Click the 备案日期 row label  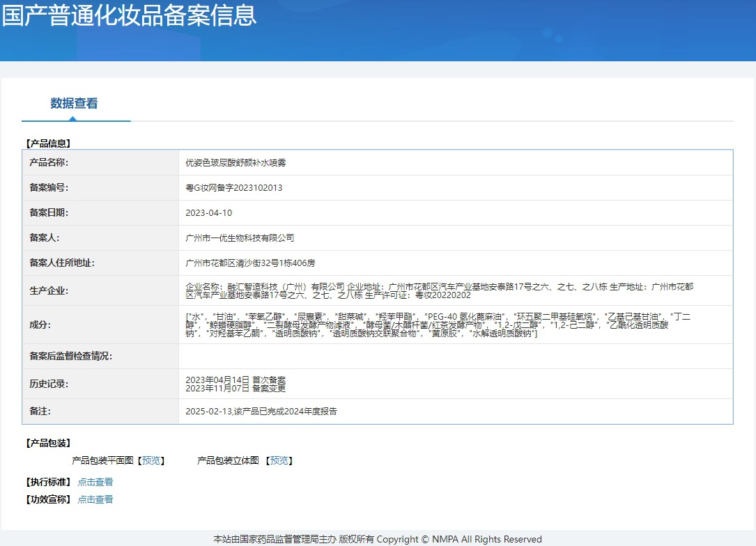point(49,213)
